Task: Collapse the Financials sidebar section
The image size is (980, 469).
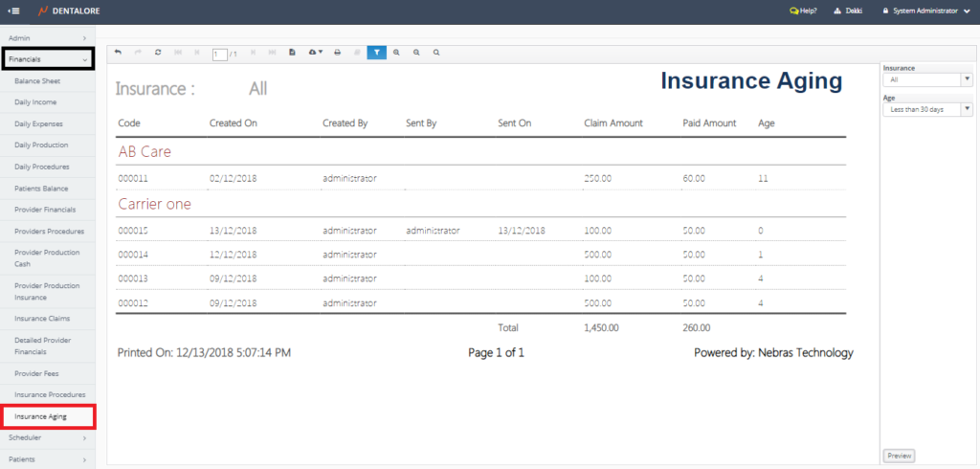Action: [x=48, y=59]
